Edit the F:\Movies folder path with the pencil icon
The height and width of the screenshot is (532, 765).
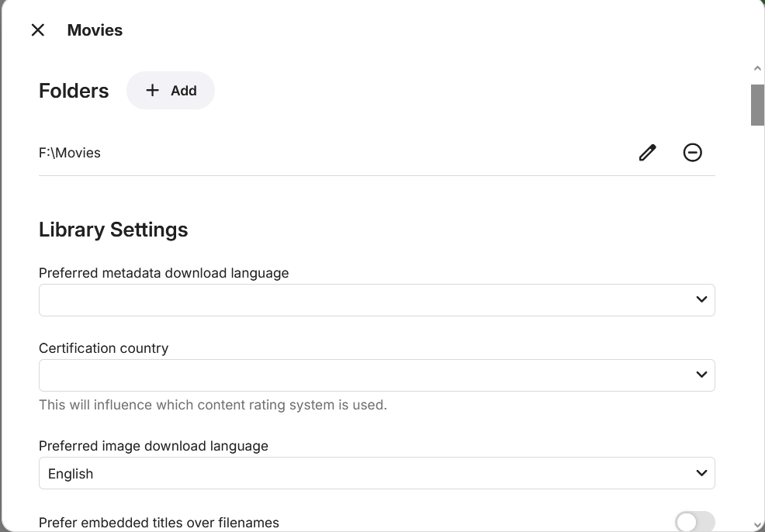(x=647, y=153)
